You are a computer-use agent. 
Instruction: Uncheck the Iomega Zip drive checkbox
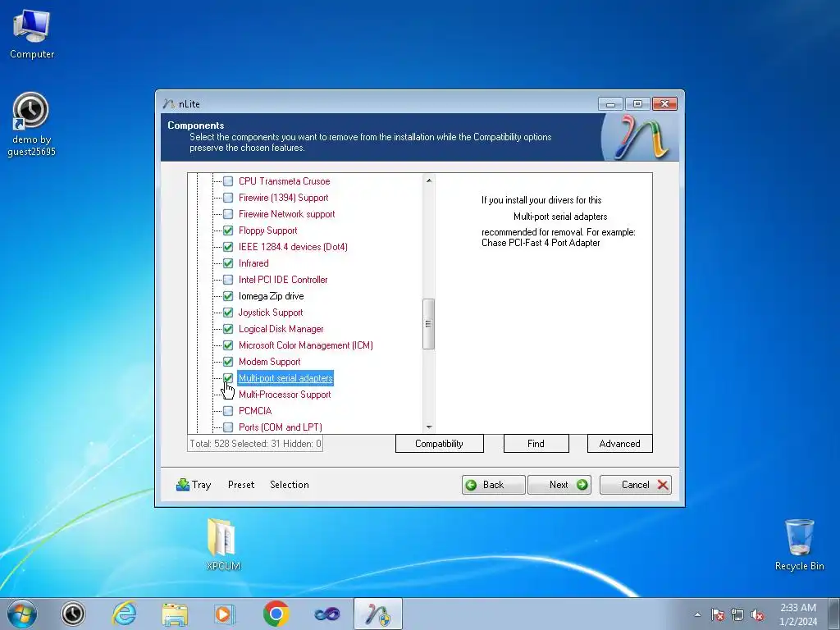pyautogui.click(x=228, y=295)
